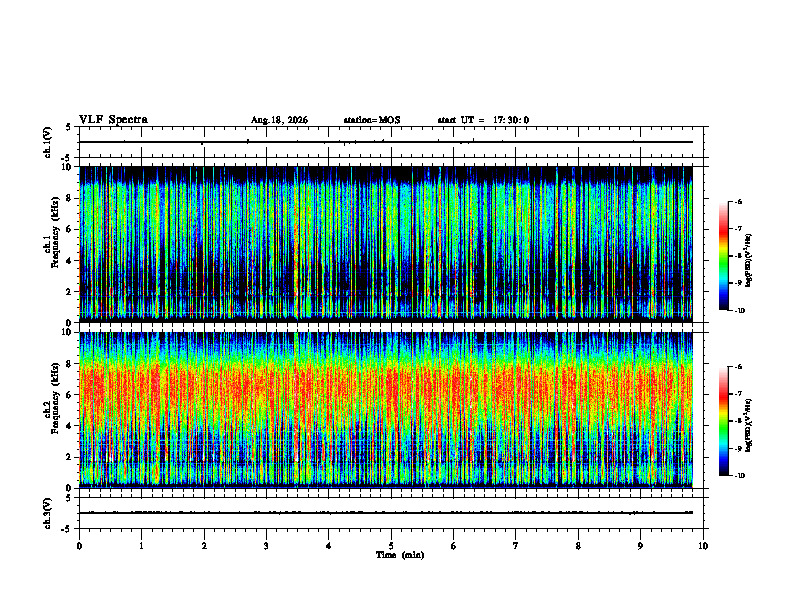Click time axis tick label "9"
792x612 pixels.
coord(640,546)
